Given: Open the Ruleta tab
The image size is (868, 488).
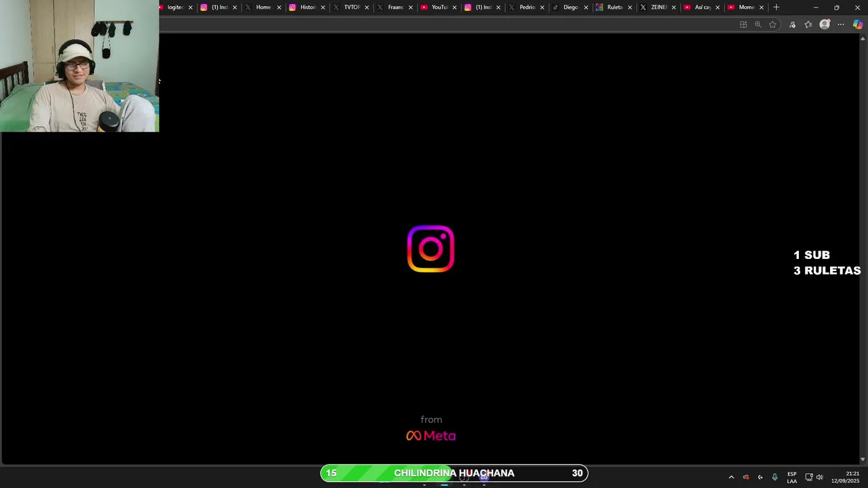Looking at the screenshot, I should [614, 7].
